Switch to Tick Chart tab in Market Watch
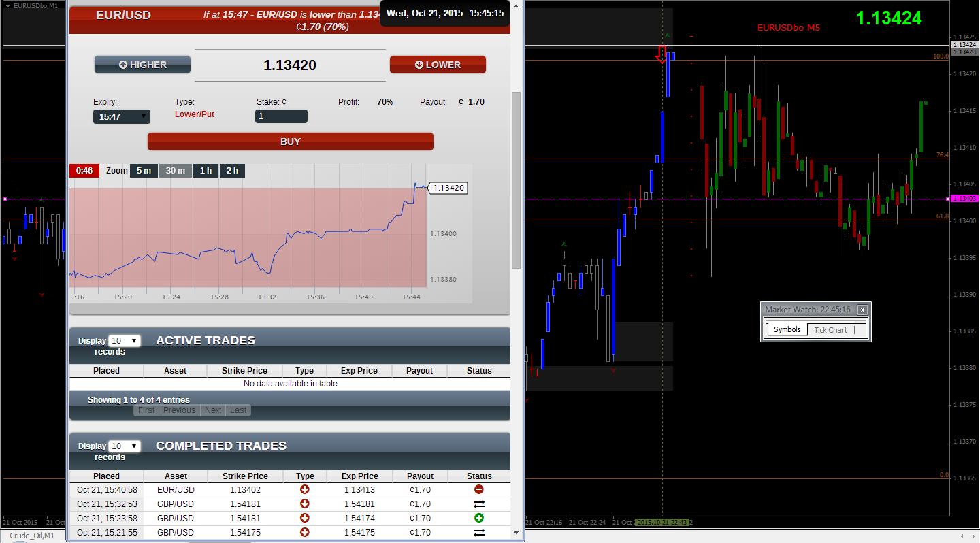This screenshot has height=543, width=980. click(x=830, y=330)
